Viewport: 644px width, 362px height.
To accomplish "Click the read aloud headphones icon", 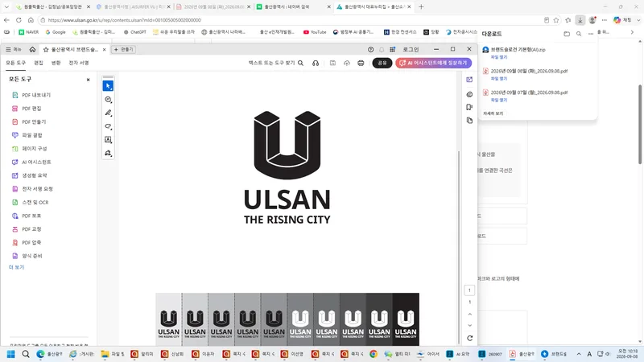I will (x=316, y=63).
